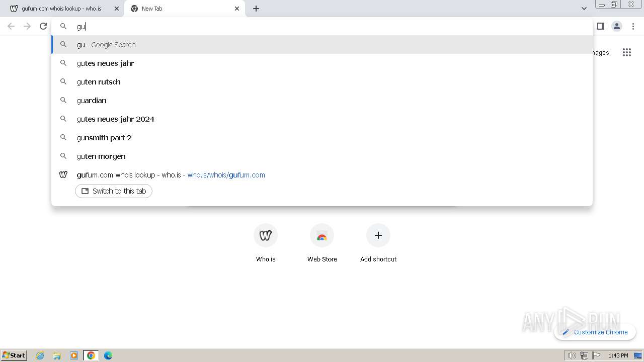Reload the page with the refresh icon
Screen dimensions: 644x362
(x=43, y=26)
